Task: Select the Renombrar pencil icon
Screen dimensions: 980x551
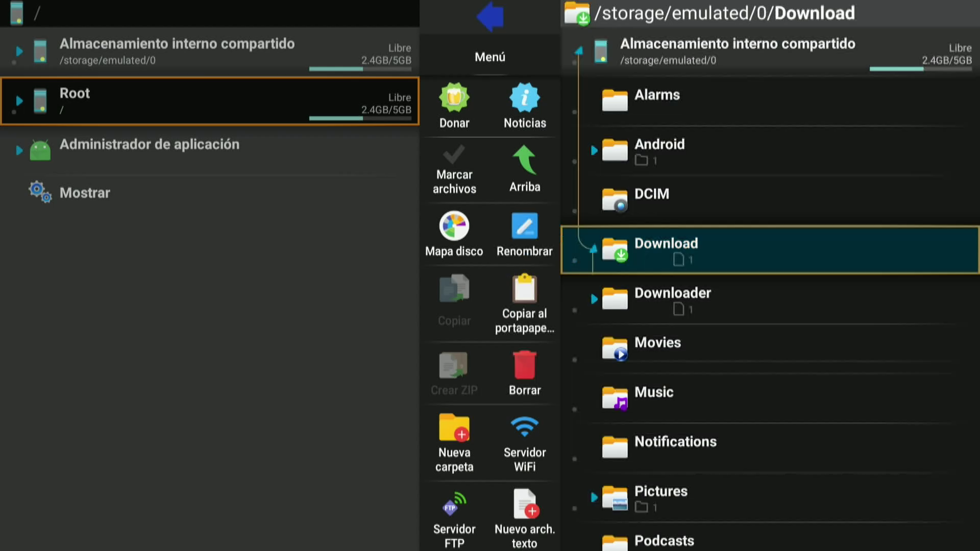Action: 524,226
